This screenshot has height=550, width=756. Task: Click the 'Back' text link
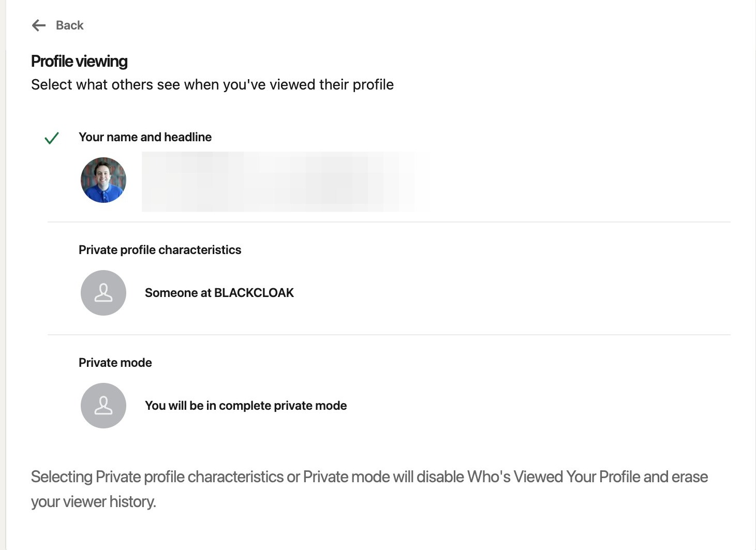pyautogui.click(x=69, y=25)
